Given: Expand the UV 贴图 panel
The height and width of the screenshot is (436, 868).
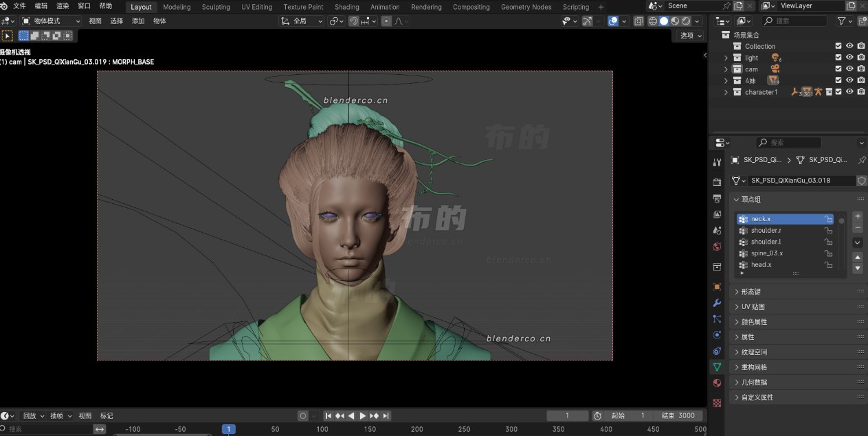Looking at the screenshot, I should (800, 307).
